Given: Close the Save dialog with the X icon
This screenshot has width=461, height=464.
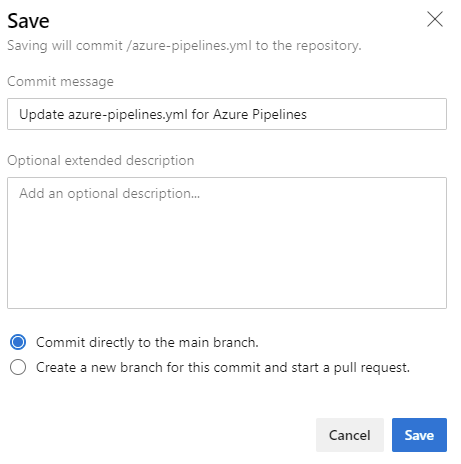Looking at the screenshot, I should pos(435,19).
